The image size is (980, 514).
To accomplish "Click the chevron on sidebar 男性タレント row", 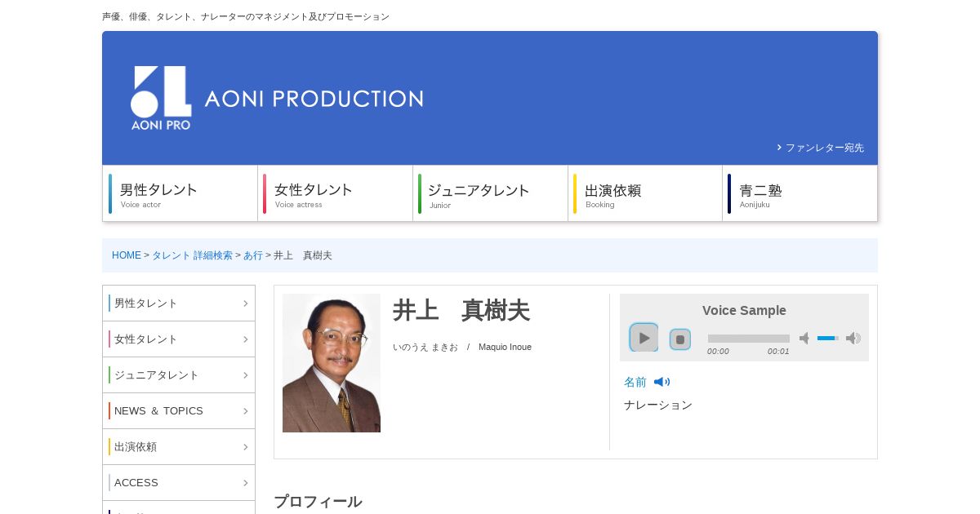I will (x=245, y=304).
